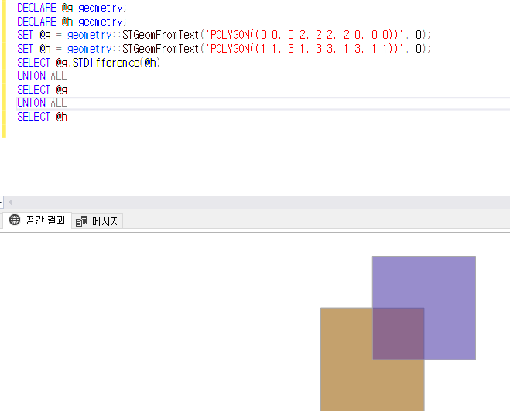The height and width of the screenshot is (420, 510).
Task: Click the messages icon on 메시지 tab
Action: (x=81, y=221)
